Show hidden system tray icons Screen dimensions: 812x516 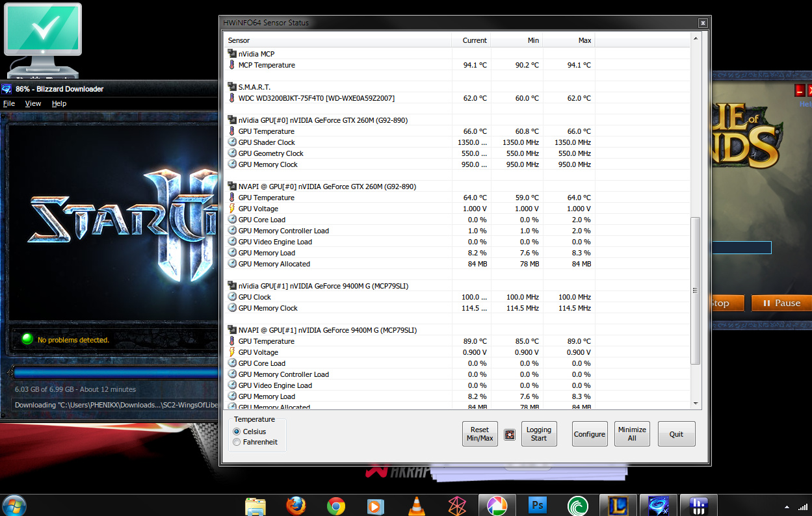coord(787,506)
